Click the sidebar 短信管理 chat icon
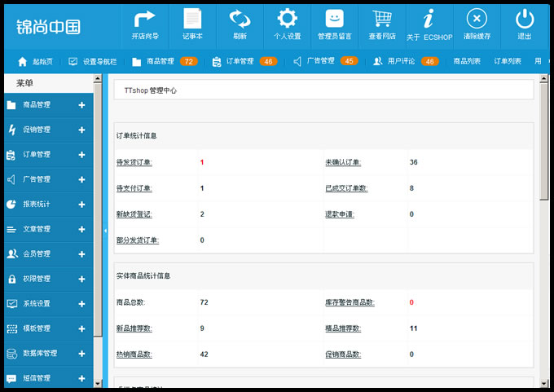Screen dimensions: 554x392 tap(11, 379)
